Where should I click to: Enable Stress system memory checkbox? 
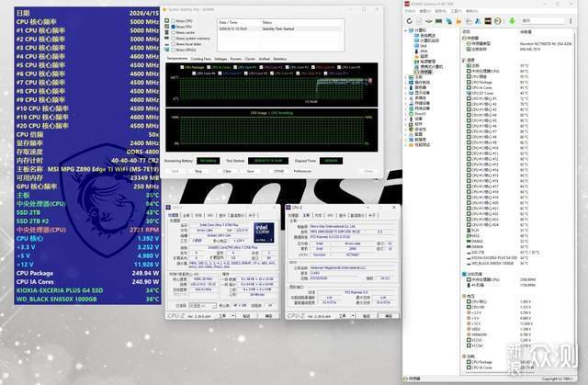point(174,39)
